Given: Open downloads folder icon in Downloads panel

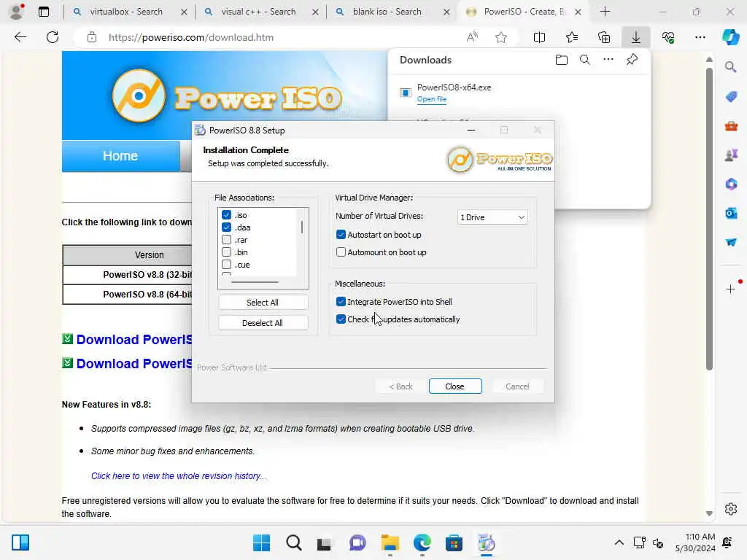Looking at the screenshot, I should [562, 60].
